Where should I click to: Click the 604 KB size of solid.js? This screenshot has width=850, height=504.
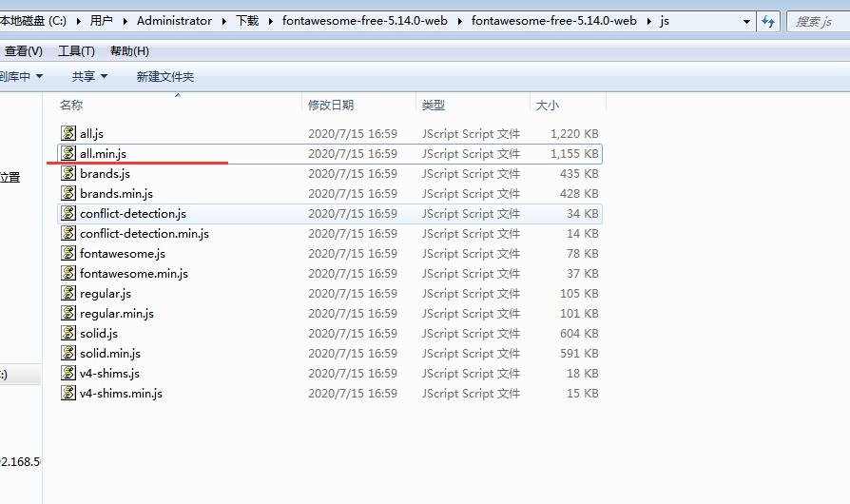pyautogui.click(x=579, y=334)
